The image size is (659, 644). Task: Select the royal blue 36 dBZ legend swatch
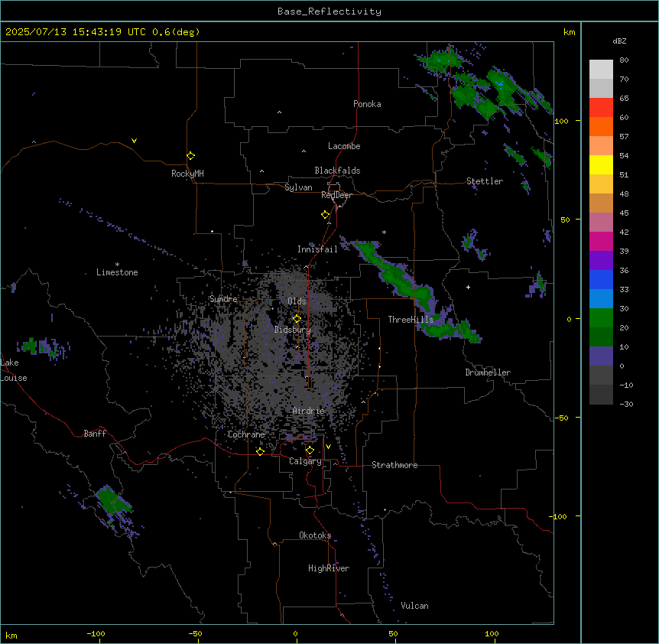(601, 279)
